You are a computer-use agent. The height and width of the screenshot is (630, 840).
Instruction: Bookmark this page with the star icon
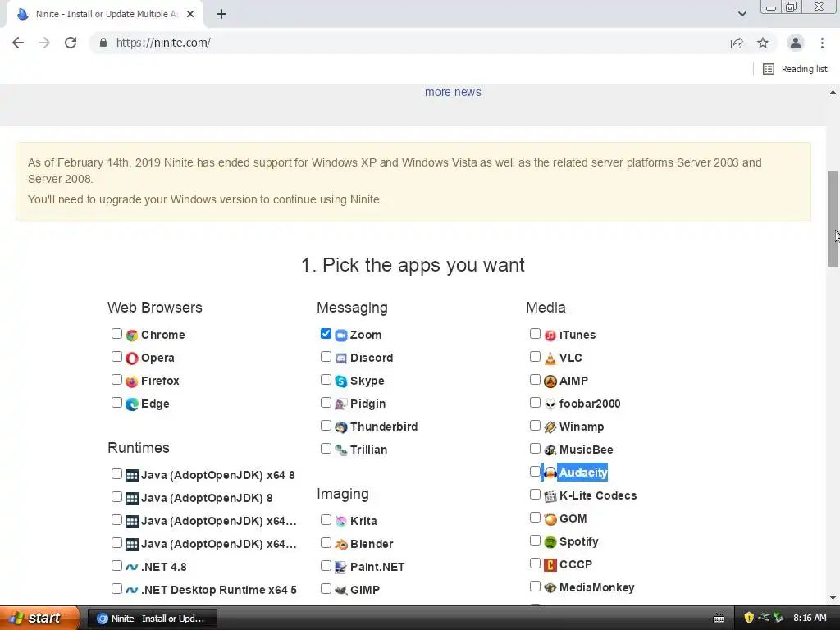coord(763,43)
